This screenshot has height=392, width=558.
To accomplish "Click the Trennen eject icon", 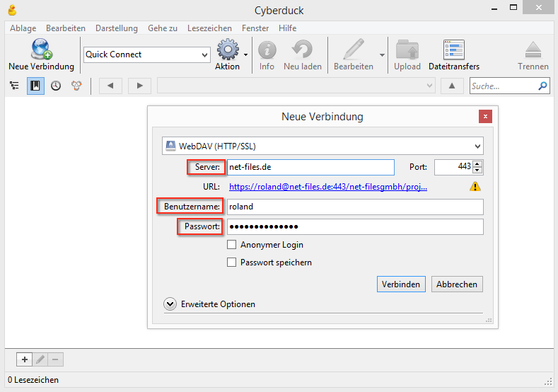I will 533,50.
